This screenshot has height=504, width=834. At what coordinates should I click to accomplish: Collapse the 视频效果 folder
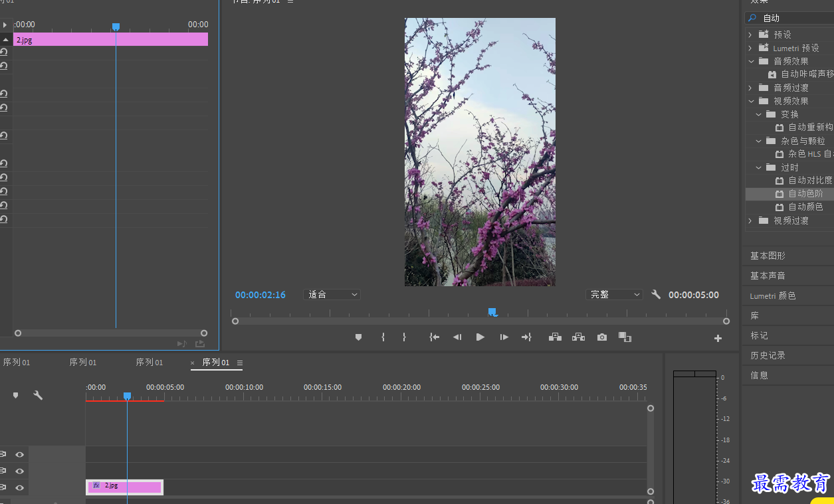(x=751, y=101)
